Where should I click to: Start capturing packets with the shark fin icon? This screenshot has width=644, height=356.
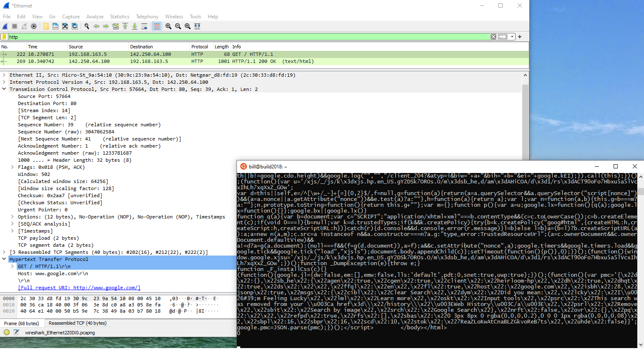point(5,26)
